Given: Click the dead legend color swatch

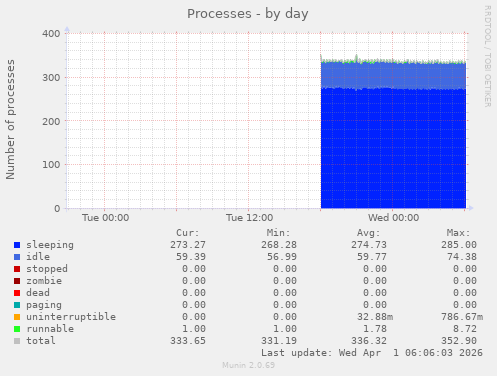Looking at the screenshot, I should [17, 293].
